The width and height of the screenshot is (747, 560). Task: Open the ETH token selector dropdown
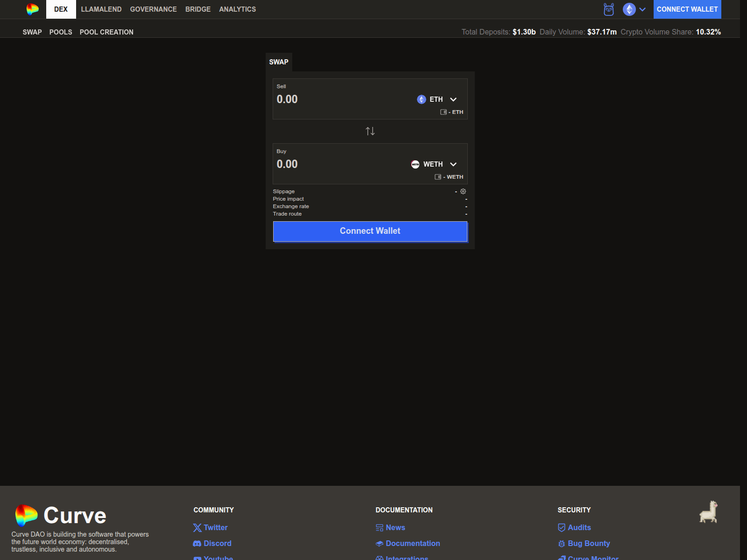tap(437, 99)
